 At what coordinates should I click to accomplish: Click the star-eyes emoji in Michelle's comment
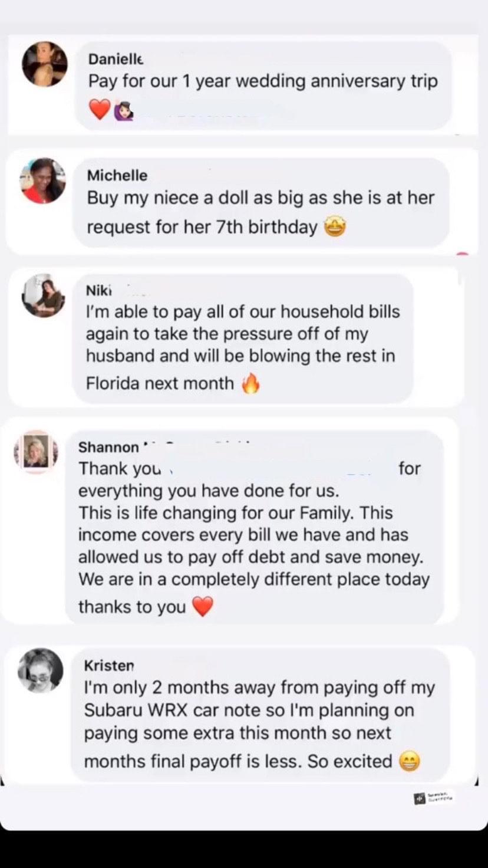[x=335, y=227]
